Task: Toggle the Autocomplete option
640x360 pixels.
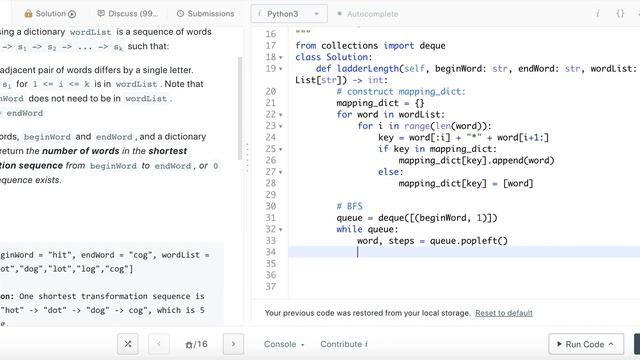Action: 367,14
